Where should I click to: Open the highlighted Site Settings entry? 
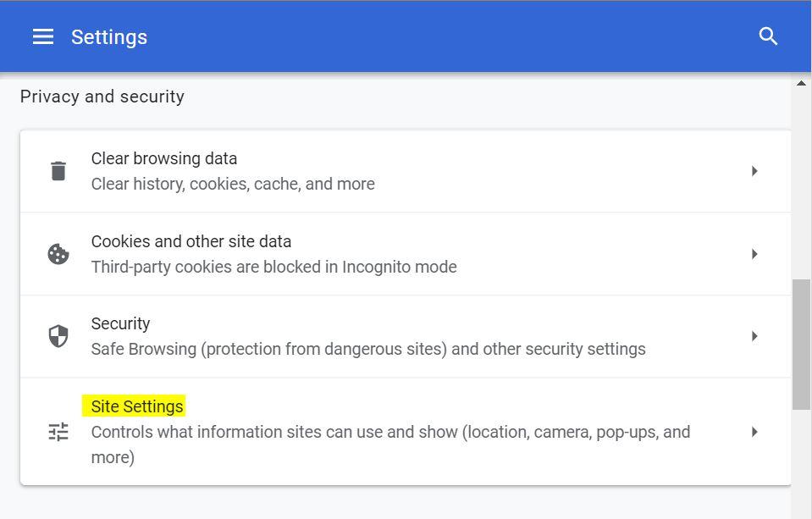[x=406, y=432]
